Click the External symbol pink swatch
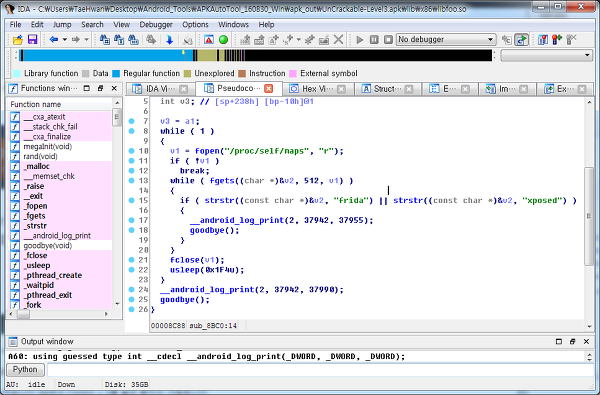 pyautogui.click(x=293, y=73)
